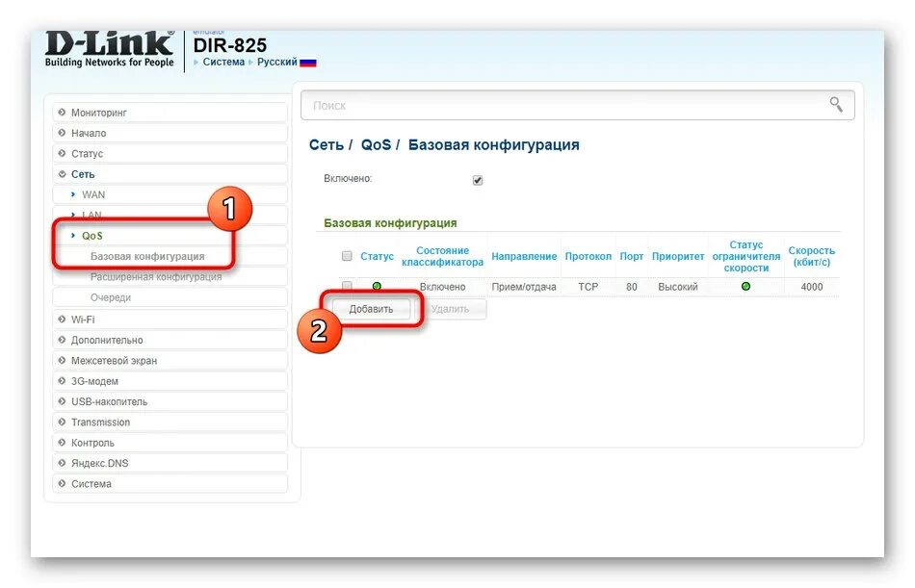Expand the Wi-Fi menu section
The height and width of the screenshot is (588, 915).
[170, 320]
